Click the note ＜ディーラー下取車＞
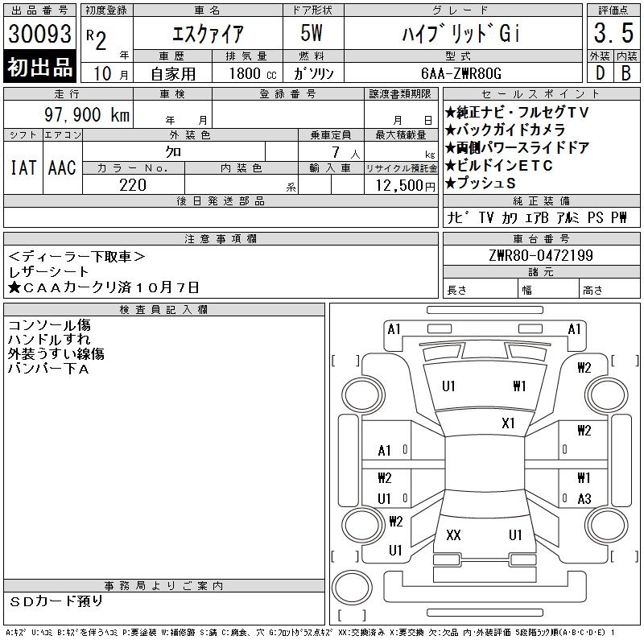This screenshot has width=644, height=644. click(76, 257)
